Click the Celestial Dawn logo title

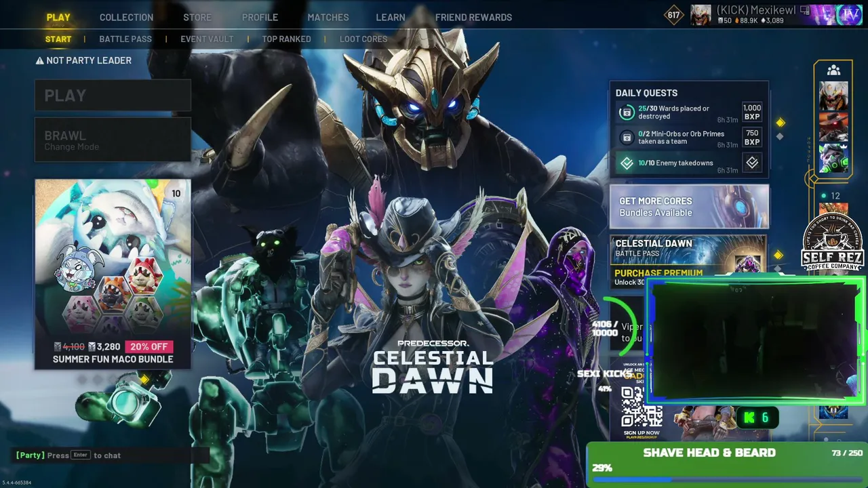pyautogui.click(x=433, y=366)
